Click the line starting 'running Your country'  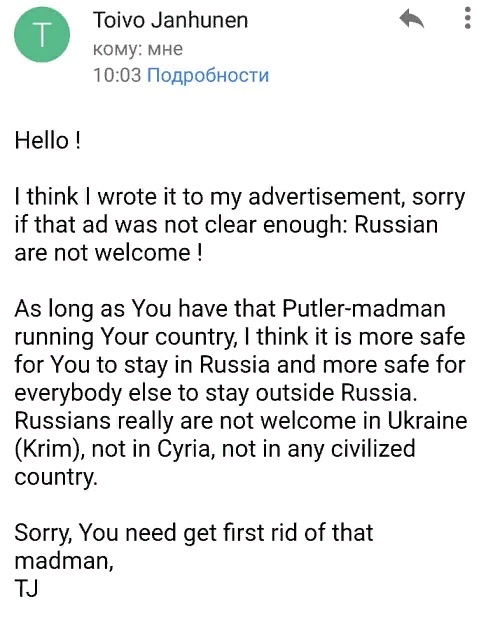click(x=240, y=337)
